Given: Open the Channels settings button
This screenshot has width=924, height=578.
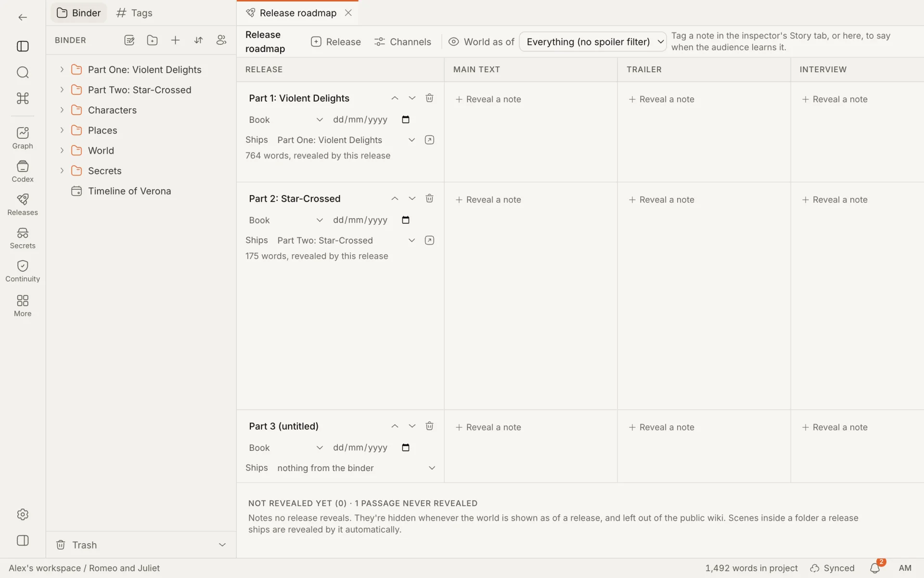Looking at the screenshot, I should pyautogui.click(x=403, y=42).
